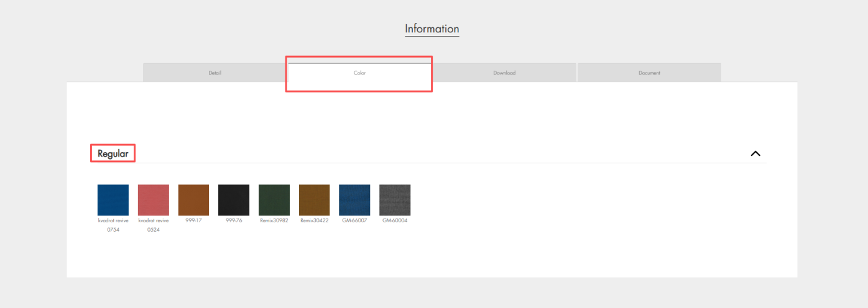Go to the Document tab

pyautogui.click(x=649, y=73)
